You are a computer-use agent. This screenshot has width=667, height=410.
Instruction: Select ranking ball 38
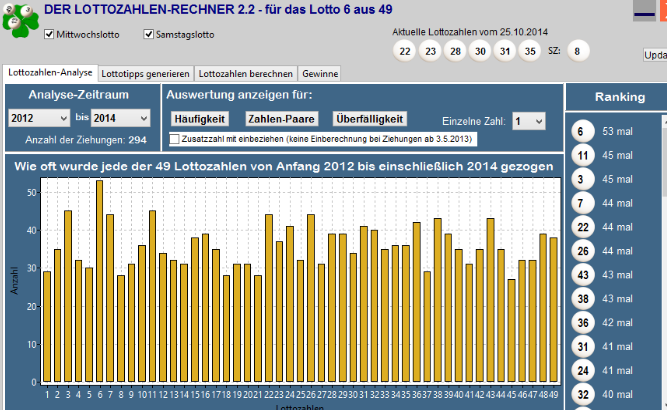click(582, 299)
